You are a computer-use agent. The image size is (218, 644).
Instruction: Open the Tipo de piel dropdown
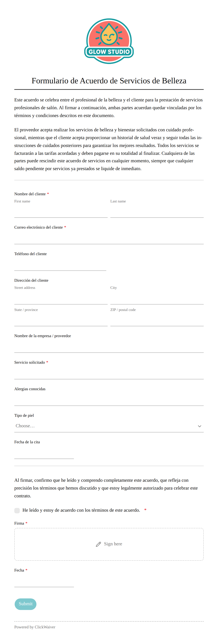109,426
